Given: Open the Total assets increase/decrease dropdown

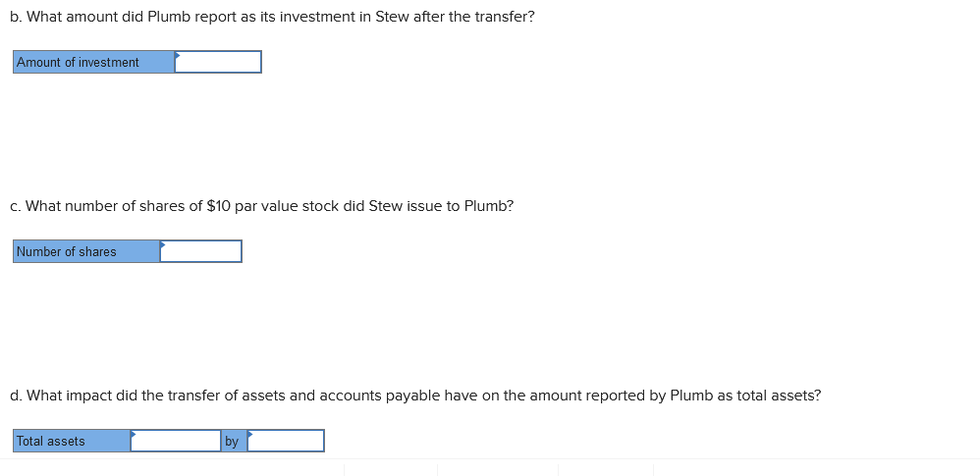Looking at the screenshot, I should [176, 441].
